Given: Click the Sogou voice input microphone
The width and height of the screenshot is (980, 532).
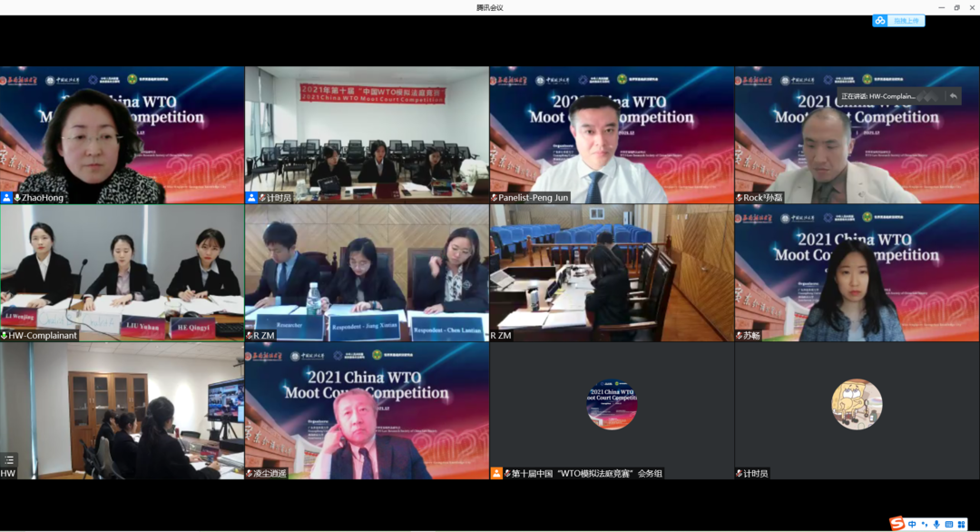Looking at the screenshot, I should pyautogui.click(x=936, y=524).
